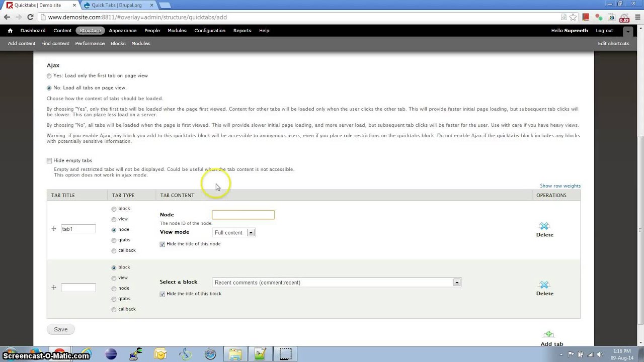Click the Node ID input field

pos(243,215)
